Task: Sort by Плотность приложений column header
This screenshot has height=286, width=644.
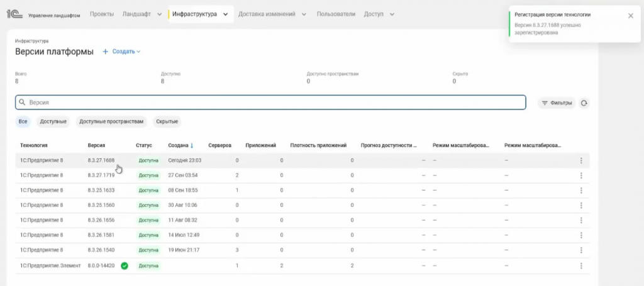Action: pyautogui.click(x=318, y=145)
